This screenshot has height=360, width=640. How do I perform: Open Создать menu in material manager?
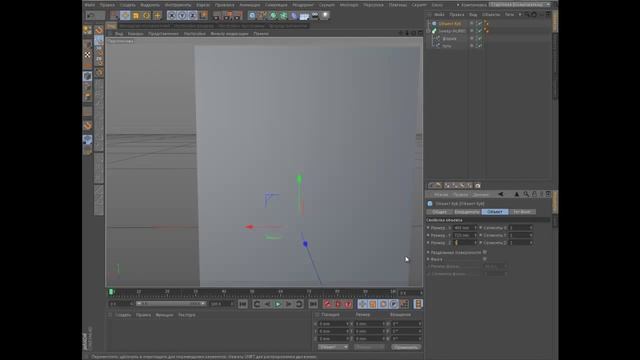(123, 315)
